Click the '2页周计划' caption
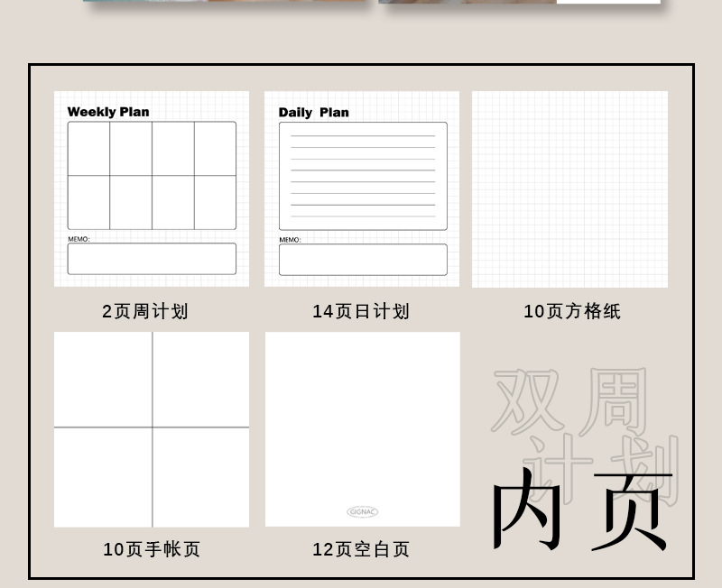The width and height of the screenshot is (722, 588). pyautogui.click(x=145, y=311)
